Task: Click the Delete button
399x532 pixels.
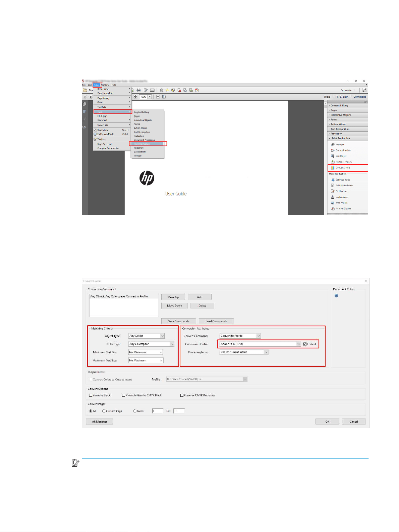Action: tap(202, 306)
